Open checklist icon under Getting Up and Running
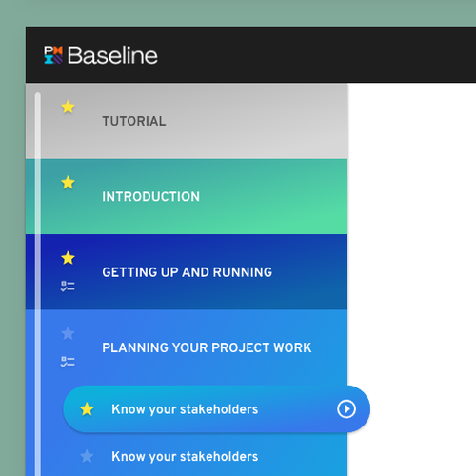Screen dimensions: 476x476 tap(68, 287)
